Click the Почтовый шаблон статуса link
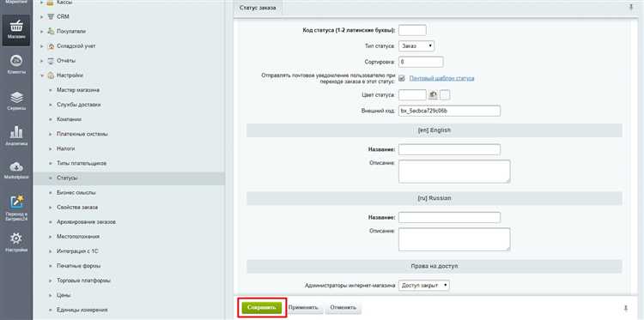The width and height of the screenshot is (644, 320). pyautogui.click(x=441, y=78)
